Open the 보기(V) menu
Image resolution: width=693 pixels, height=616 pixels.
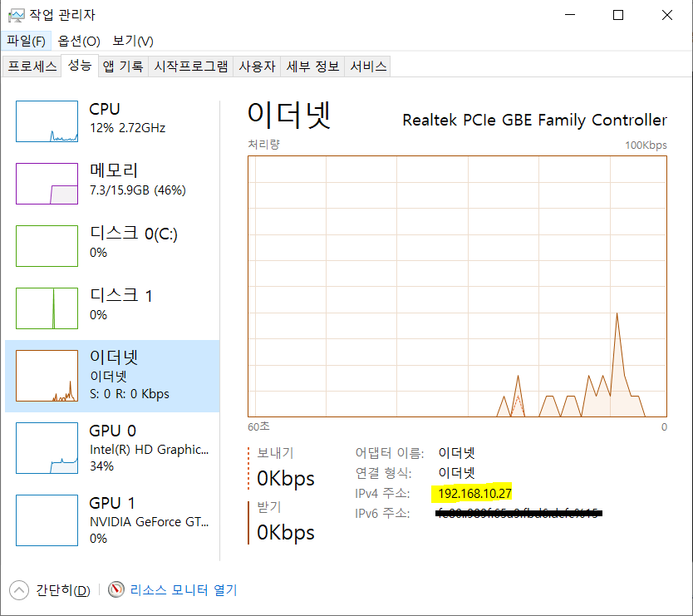[x=133, y=41]
